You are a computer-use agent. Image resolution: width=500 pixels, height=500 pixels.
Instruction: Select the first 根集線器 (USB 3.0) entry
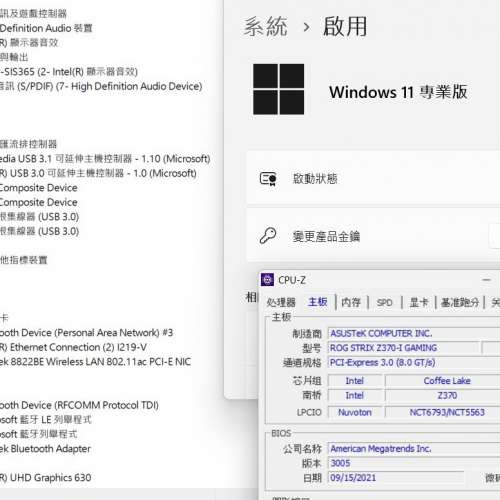39,217
